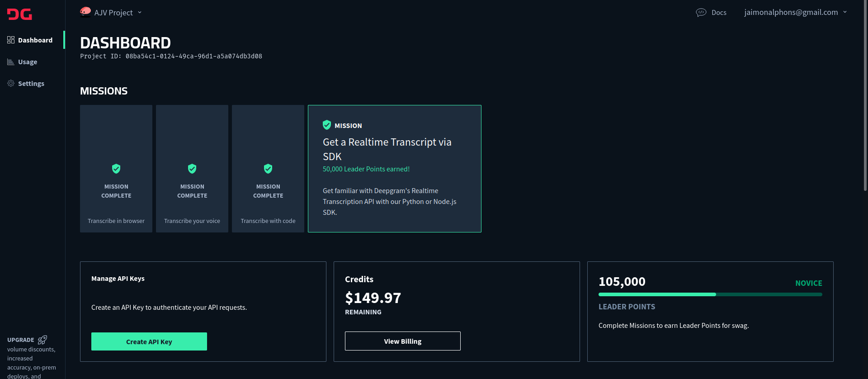Click the Leader Points progress bar
The width and height of the screenshot is (868, 379).
point(710,294)
